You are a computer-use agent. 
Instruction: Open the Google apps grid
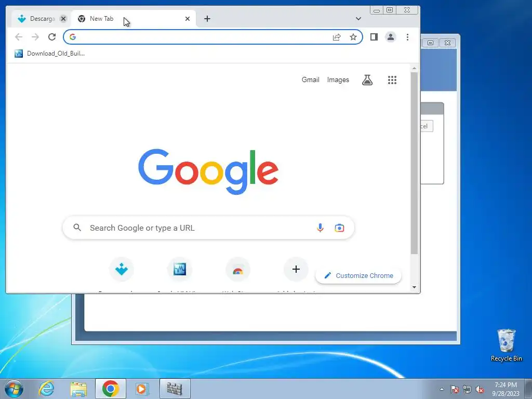pyautogui.click(x=392, y=80)
